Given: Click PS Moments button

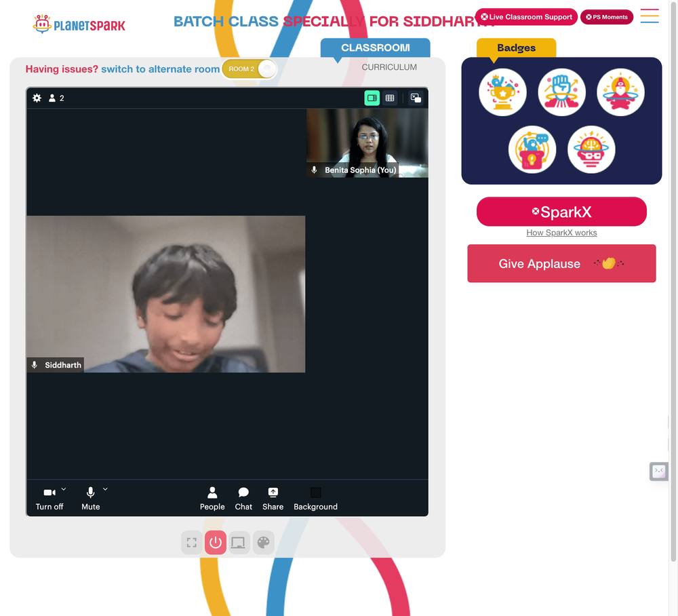Looking at the screenshot, I should tap(607, 17).
